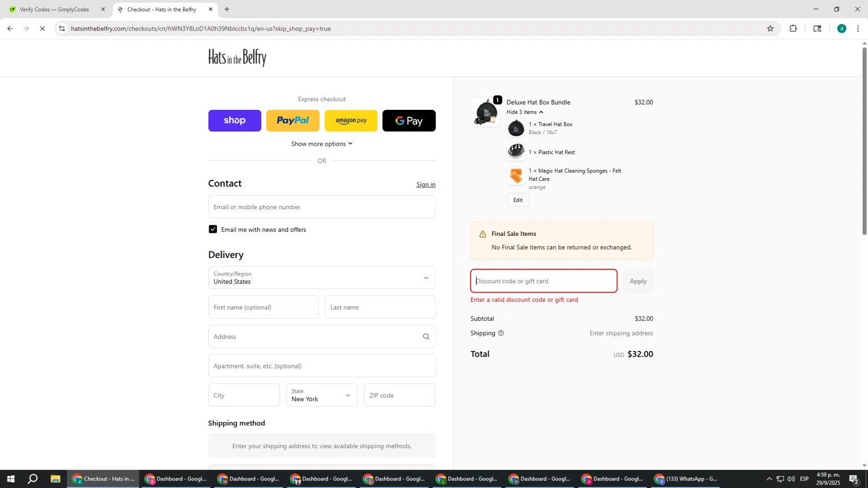Image resolution: width=868 pixels, height=488 pixels.
Task: Click the Apply discount button
Action: [638, 281]
